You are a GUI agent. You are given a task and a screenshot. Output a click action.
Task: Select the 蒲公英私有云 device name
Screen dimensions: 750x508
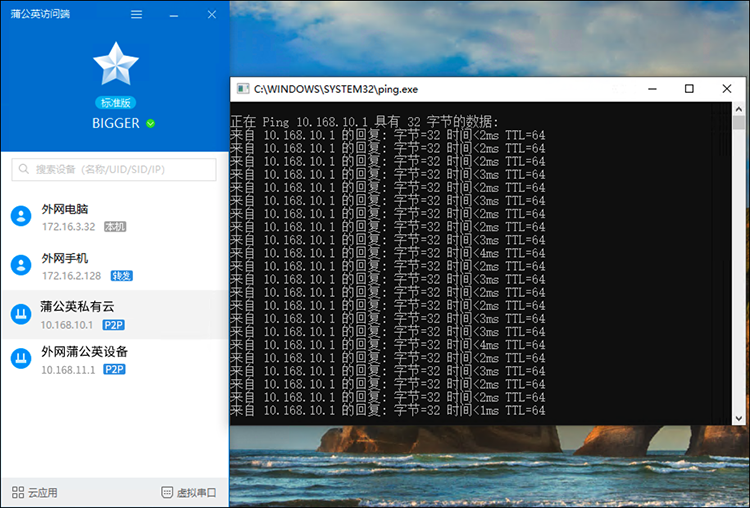tap(77, 307)
